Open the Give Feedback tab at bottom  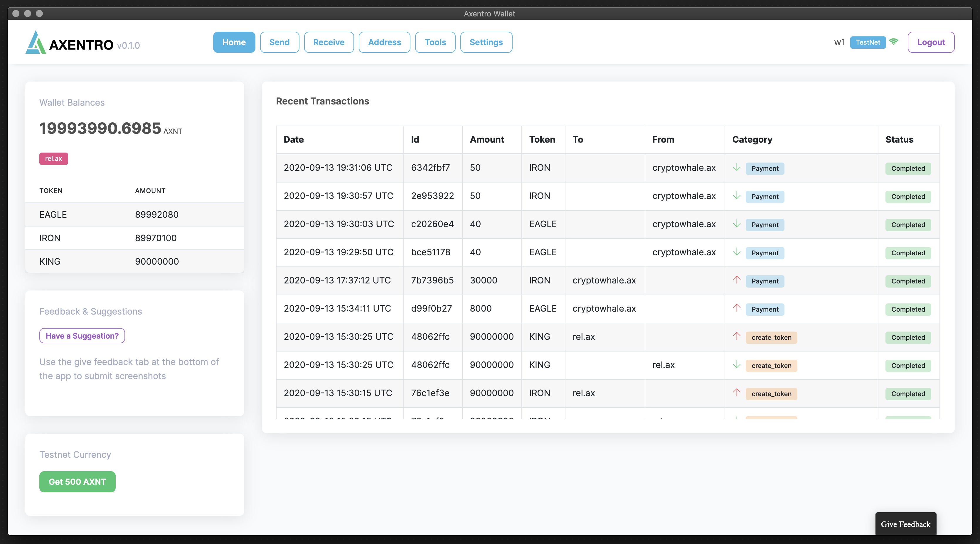click(905, 524)
